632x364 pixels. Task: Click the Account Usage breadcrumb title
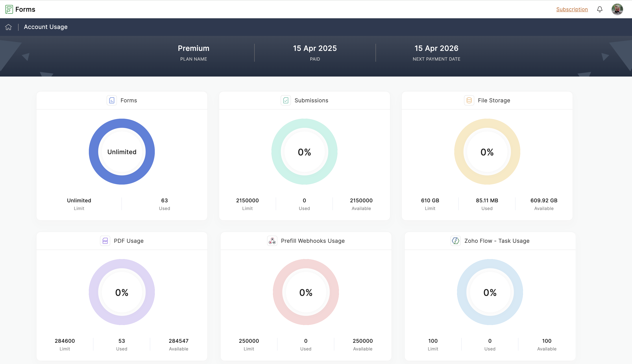[45, 27]
